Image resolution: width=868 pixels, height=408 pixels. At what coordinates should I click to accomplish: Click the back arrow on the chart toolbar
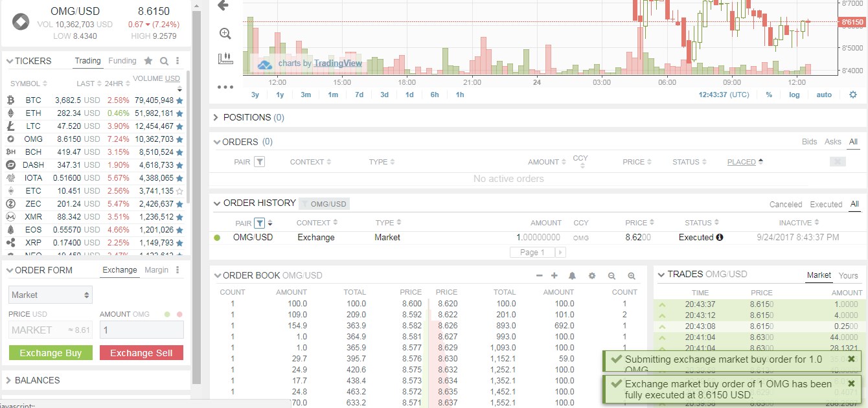(224, 6)
